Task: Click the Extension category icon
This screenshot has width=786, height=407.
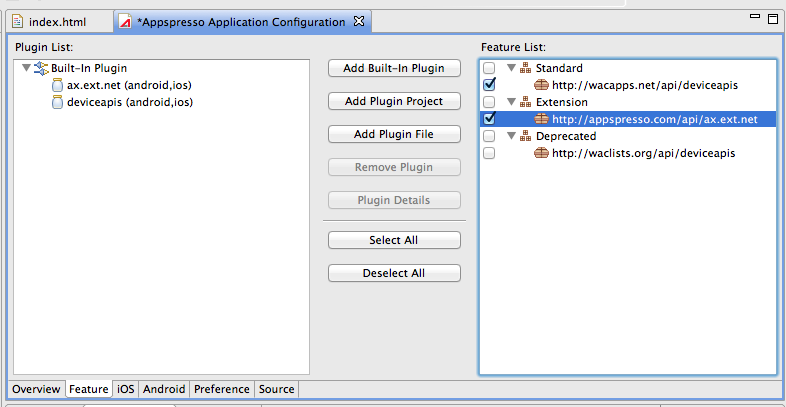Action: [525, 102]
